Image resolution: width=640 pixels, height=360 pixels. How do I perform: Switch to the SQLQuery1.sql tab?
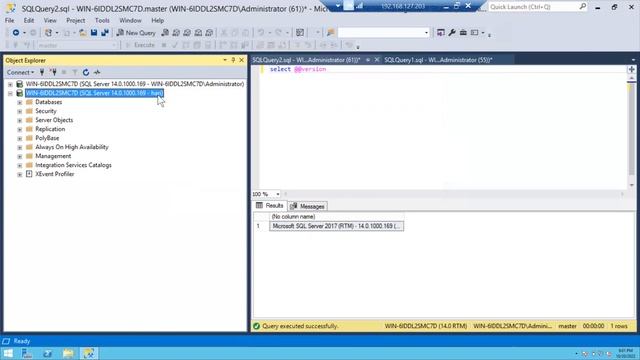[438, 60]
